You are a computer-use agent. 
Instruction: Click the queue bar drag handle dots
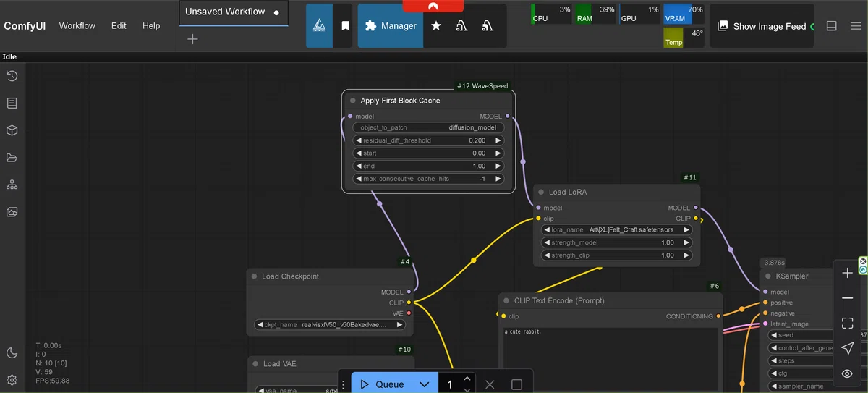click(x=344, y=384)
